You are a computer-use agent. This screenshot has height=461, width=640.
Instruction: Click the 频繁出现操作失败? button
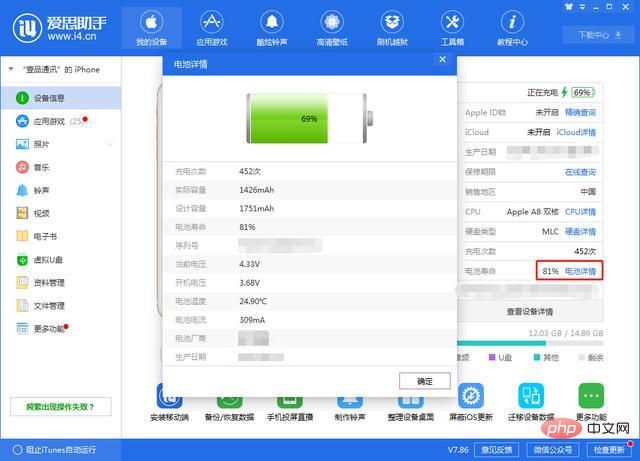[x=60, y=407]
